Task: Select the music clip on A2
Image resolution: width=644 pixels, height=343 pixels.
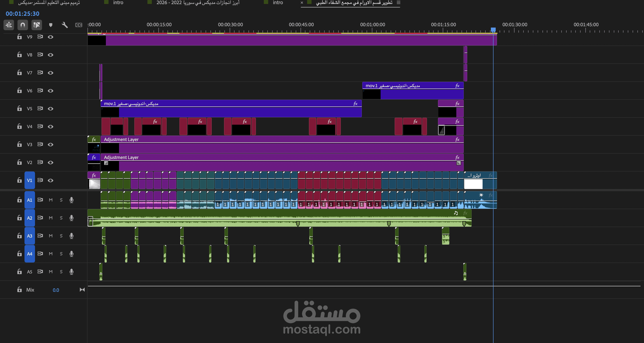Action: (x=280, y=218)
